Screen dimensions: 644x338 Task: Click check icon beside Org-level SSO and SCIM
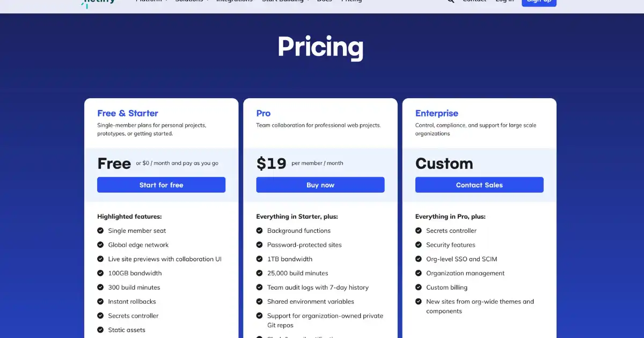(419, 259)
